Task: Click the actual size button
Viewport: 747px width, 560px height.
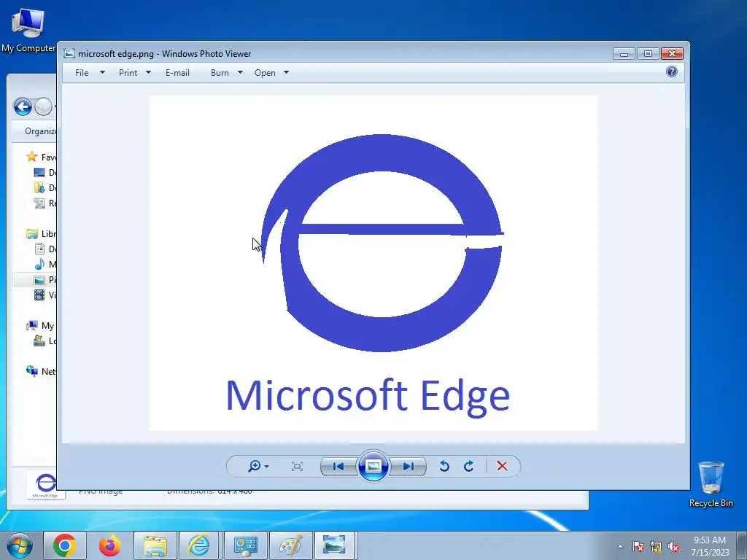Action: click(297, 466)
